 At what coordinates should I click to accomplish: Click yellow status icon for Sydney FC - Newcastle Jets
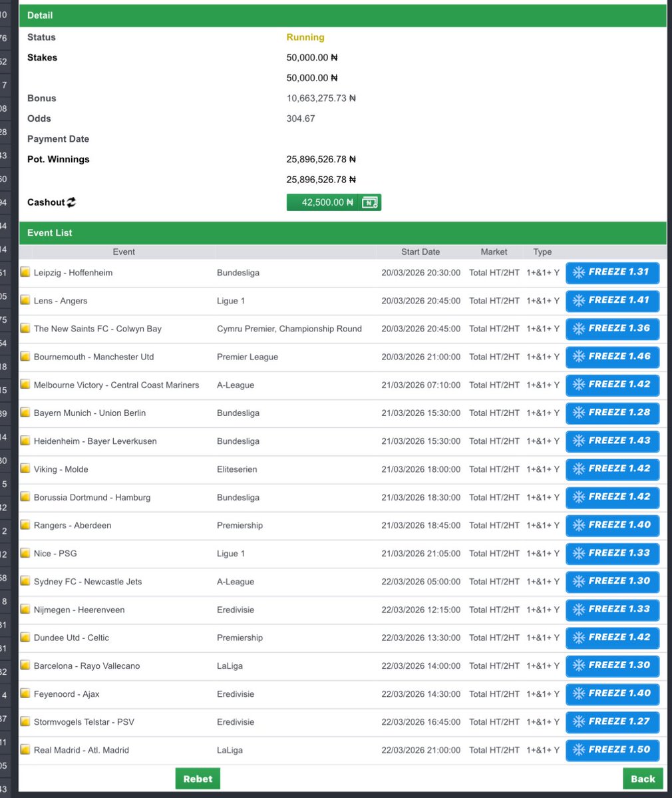point(25,580)
